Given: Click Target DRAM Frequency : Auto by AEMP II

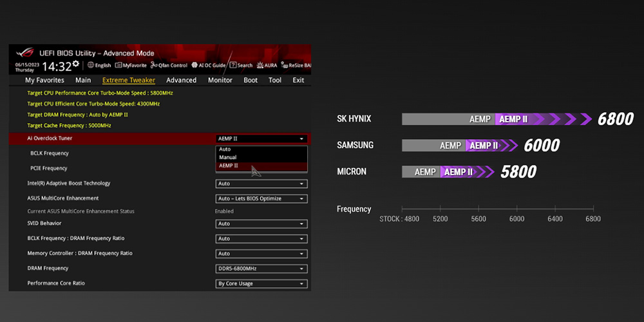Looking at the screenshot, I should (78, 115).
